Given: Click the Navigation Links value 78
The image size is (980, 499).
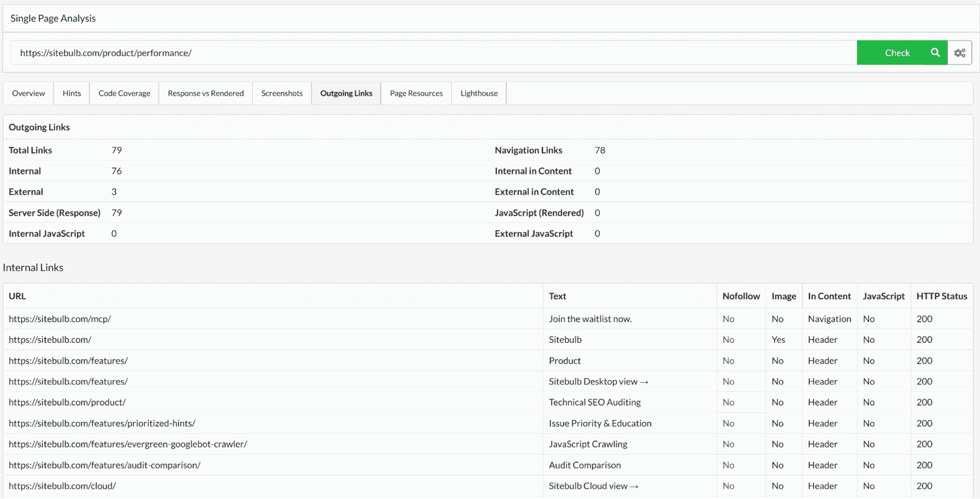Looking at the screenshot, I should pyautogui.click(x=600, y=150).
